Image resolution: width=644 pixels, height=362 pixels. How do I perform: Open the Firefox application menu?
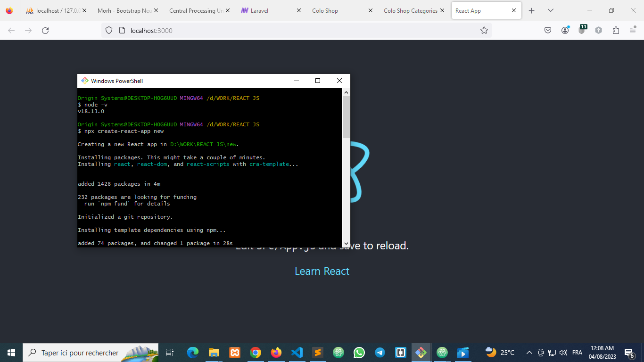pos(633,31)
